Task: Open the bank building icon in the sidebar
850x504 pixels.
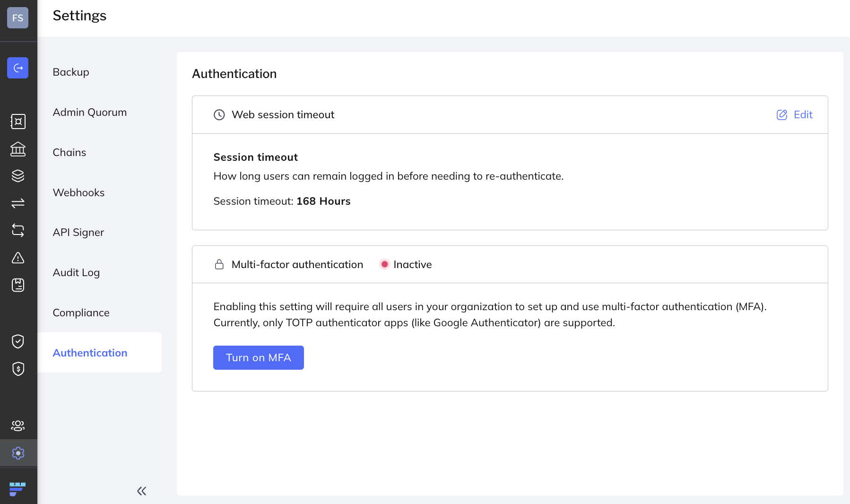Action: 18,149
